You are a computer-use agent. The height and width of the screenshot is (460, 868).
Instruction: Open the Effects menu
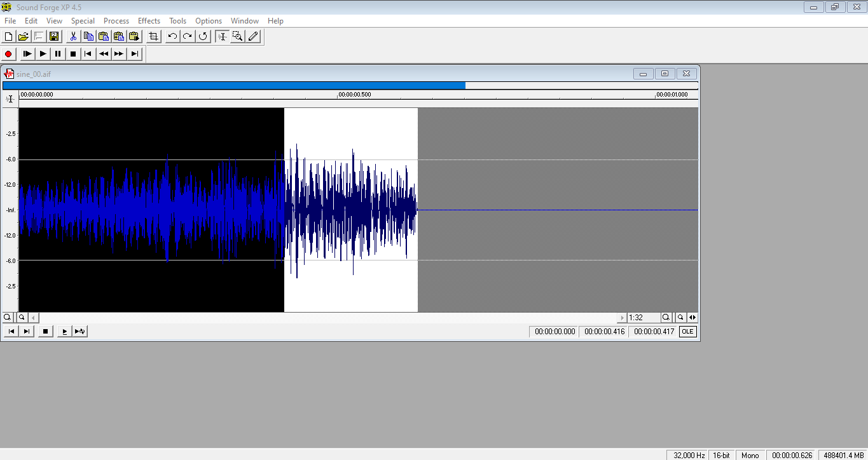pyautogui.click(x=149, y=21)
